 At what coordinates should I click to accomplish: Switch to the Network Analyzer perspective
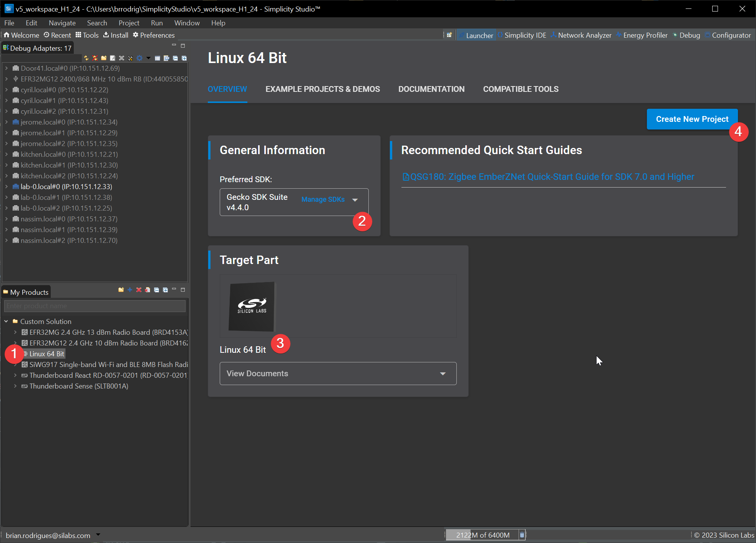click(581, 35)
